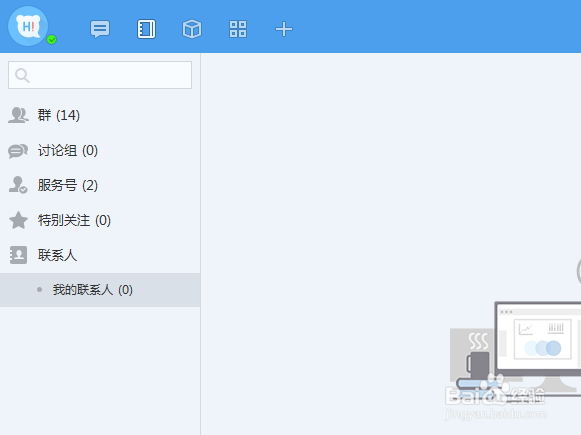Click the magnifier search icon
Viewport: 581px width, 435px height.
pos(22,75)
